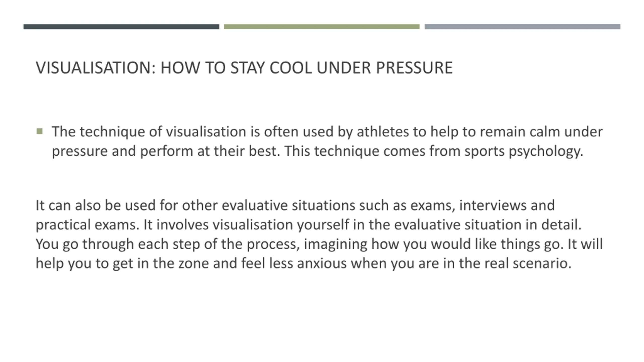Click the dark slate header bar
This screenshot has height=362, width=644.
(121, 26)
